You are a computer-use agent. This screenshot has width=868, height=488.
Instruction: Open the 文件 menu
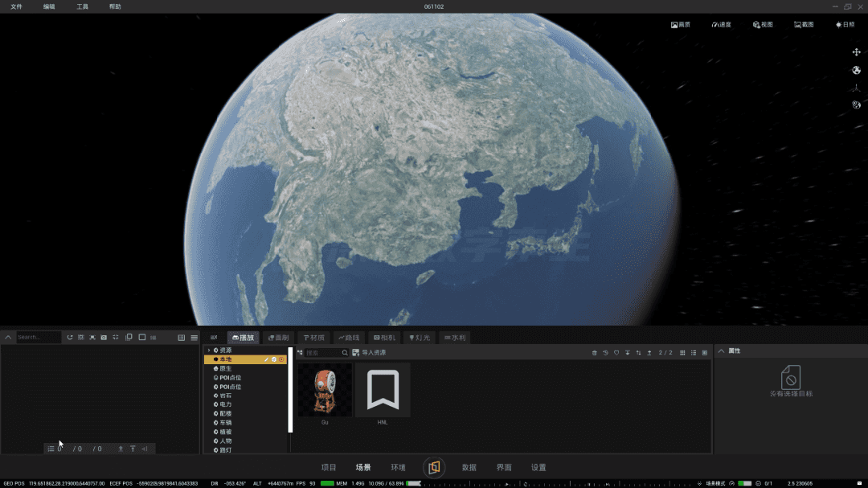[x=17, y=6]
